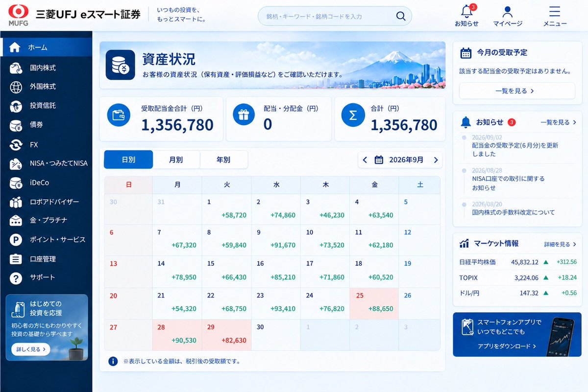Click amount +82,630 on day 29

(234, 340)
